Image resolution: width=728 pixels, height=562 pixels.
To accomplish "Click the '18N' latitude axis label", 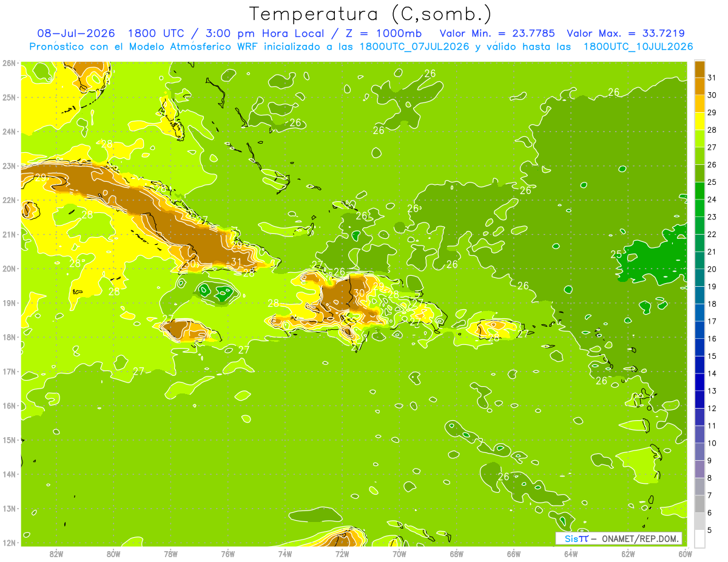I will [x=8, y=337].
